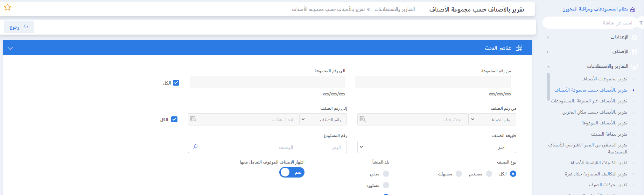This screenshot has width=644, height=195.
Task: Click the الأصناف sidebar icon
Action: click(635, 52)
